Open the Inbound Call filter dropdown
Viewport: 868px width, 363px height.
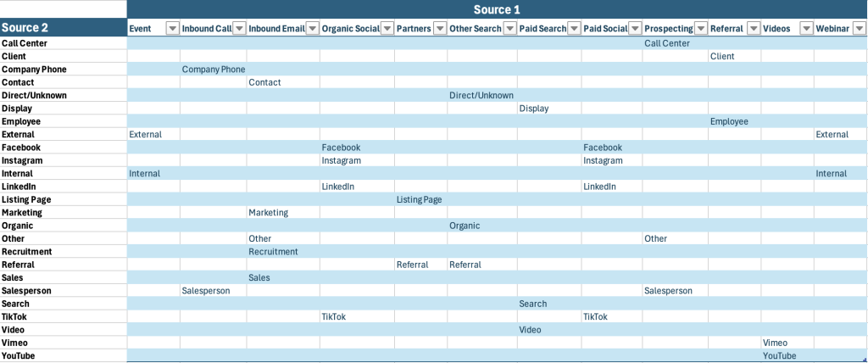pos(240,28)
